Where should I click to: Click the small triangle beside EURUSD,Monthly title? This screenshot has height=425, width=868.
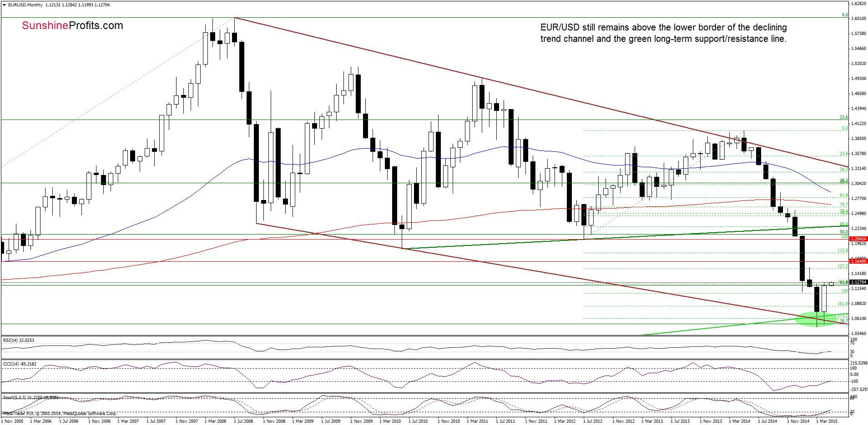pyautogui.click(x=5, y=5)
